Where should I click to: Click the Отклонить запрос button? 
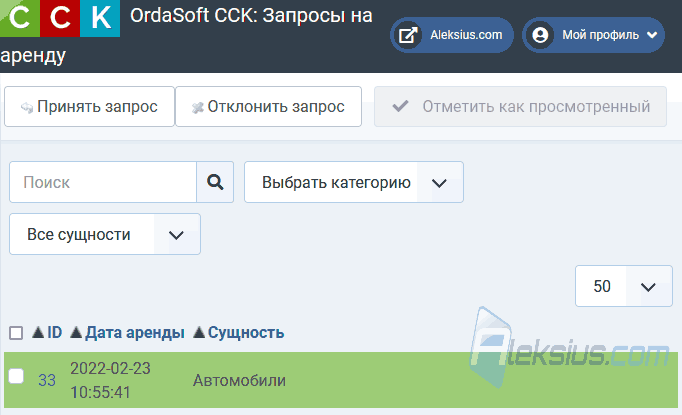point(268,107)
